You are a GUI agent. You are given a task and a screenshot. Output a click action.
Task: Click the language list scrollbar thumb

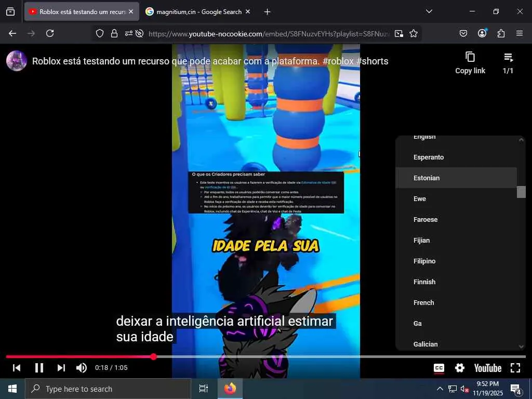click(x=521, y=192)
